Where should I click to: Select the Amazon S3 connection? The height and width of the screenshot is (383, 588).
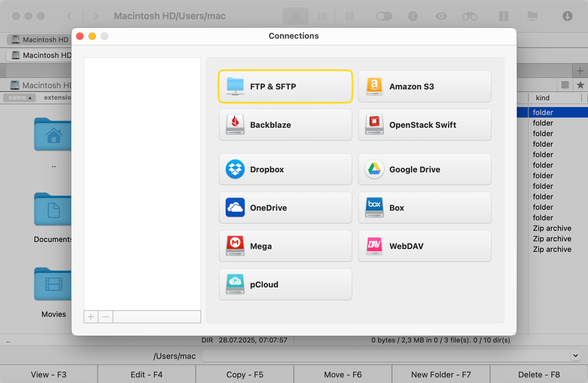[x=424, y=86]
